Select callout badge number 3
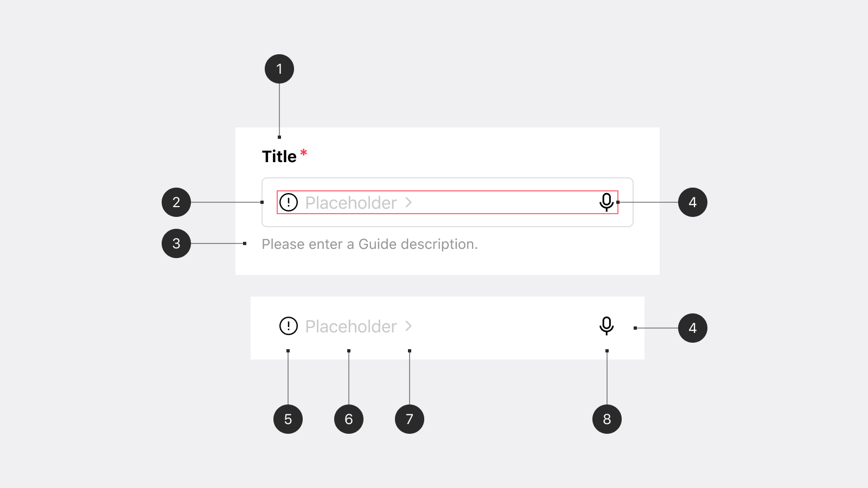Viewport: 868px width, 488px height. 176,243
